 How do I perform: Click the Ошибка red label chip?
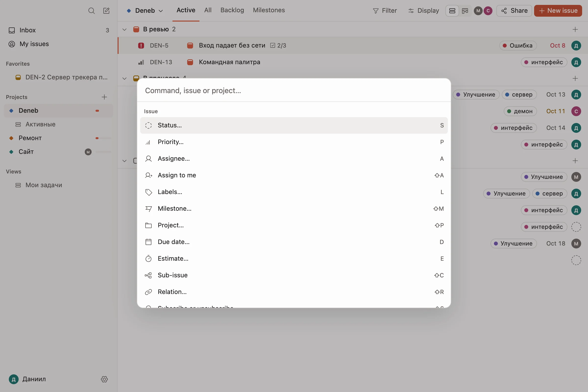(518, 46)
